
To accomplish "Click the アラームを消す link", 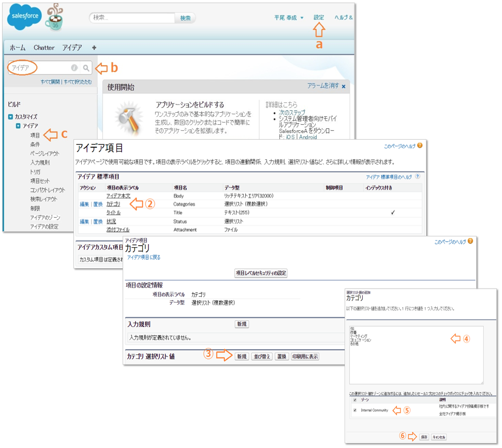I will (323, 86).
